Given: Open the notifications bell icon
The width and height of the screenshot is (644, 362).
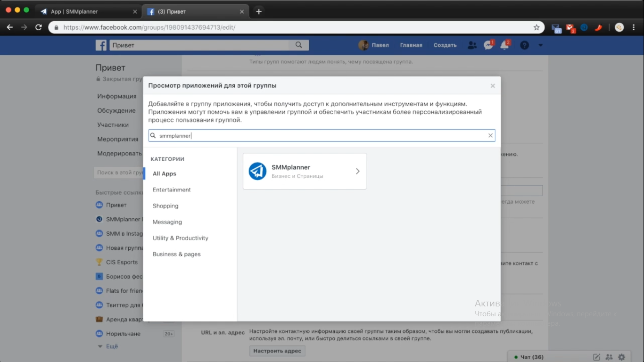Looking at the screenshot, I should (x=505, y=45).
